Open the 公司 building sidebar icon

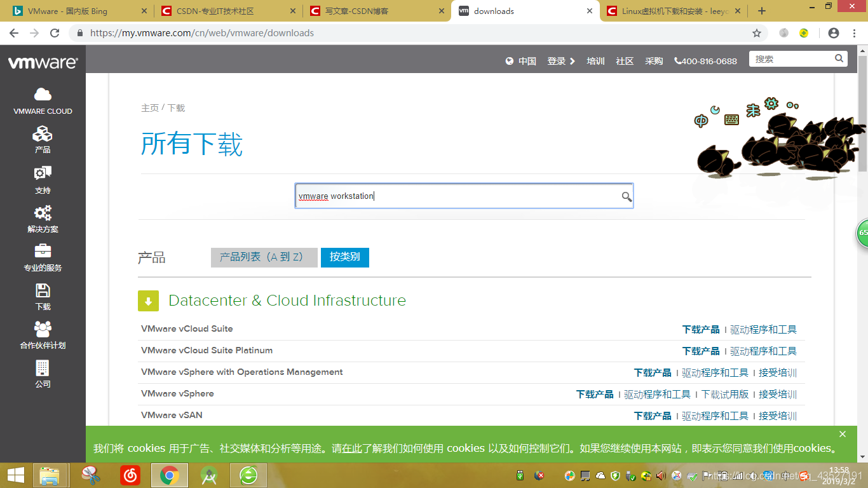(43, 368)
